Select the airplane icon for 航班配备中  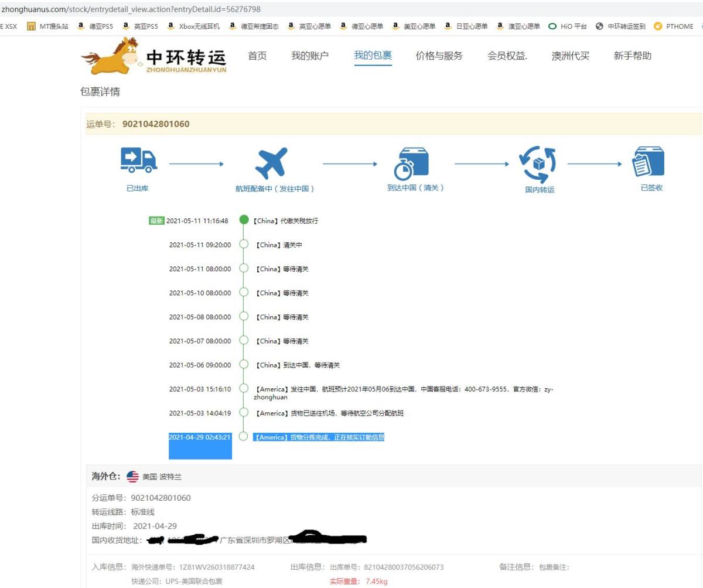(x=273, y=161)
